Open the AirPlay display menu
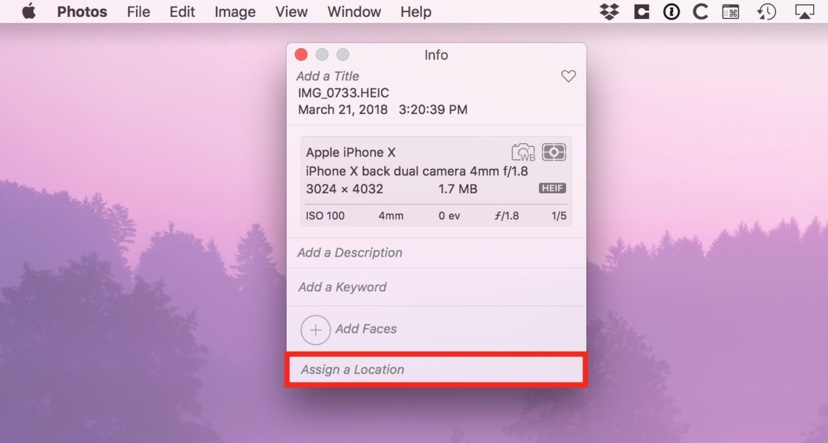Screen dimensions: 828x443 (x=804, y=12)
